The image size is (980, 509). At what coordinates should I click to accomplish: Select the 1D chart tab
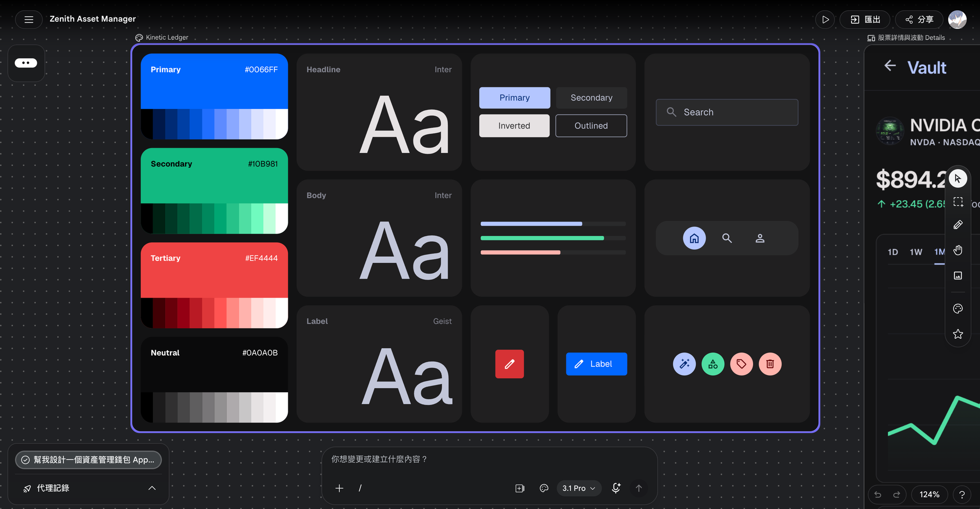point(893,252)
